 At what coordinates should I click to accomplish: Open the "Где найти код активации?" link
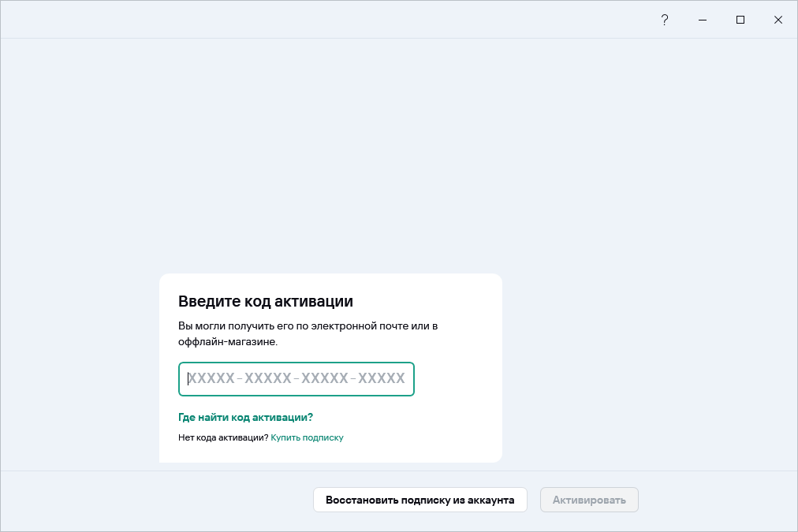[x=245, y=417]
